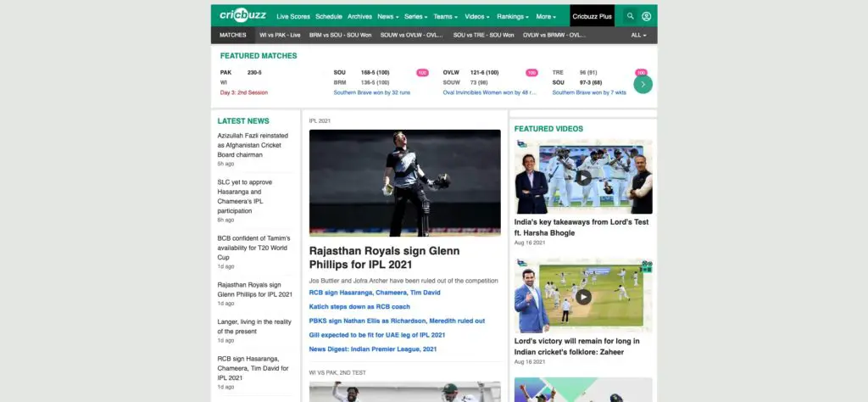
Task: Play the Harsha Bhogle Lord's Test video
Action: coord(583,178)
